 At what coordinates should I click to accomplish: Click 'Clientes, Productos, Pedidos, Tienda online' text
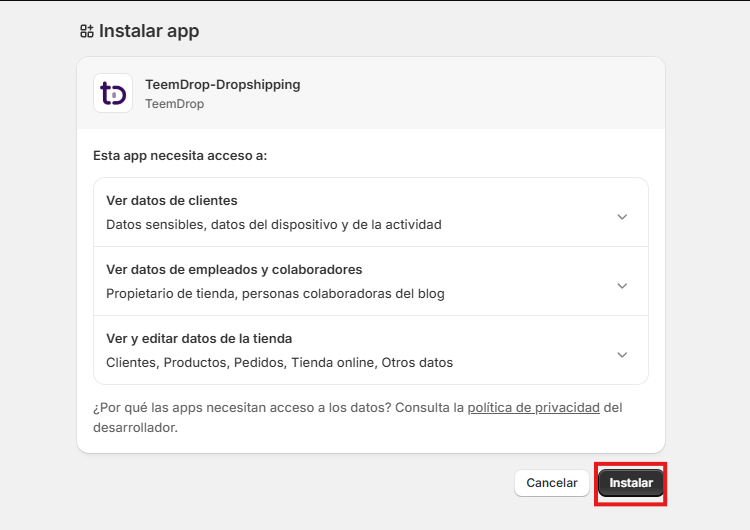coord(279,362)
